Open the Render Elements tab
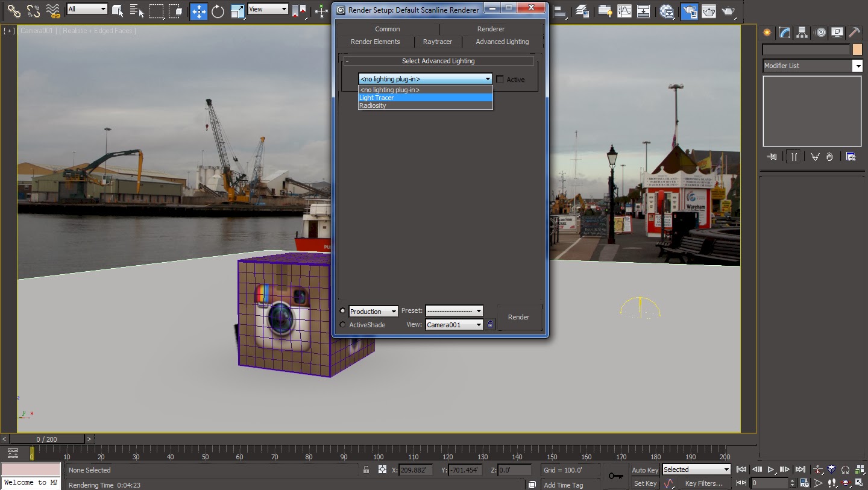The width and height of the screenshot is (868, 490). (375, 42)
